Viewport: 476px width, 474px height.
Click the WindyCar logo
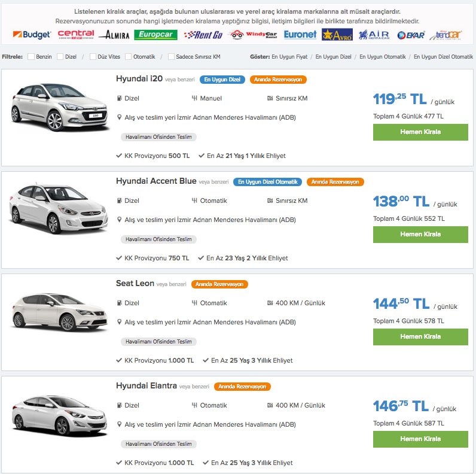coord(253,35)
